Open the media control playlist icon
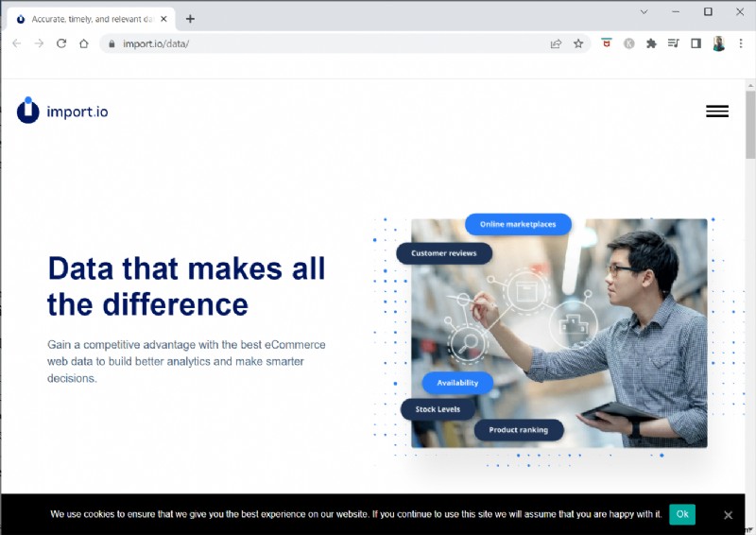756x535 pixels. tap(674, 43)
